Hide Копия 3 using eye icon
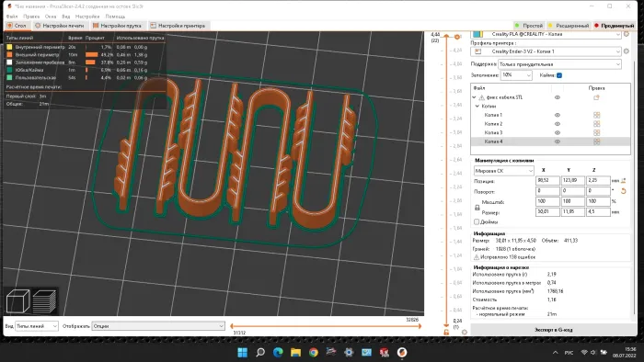Screen dimensions: 644x362 click(x=558, y=133)
